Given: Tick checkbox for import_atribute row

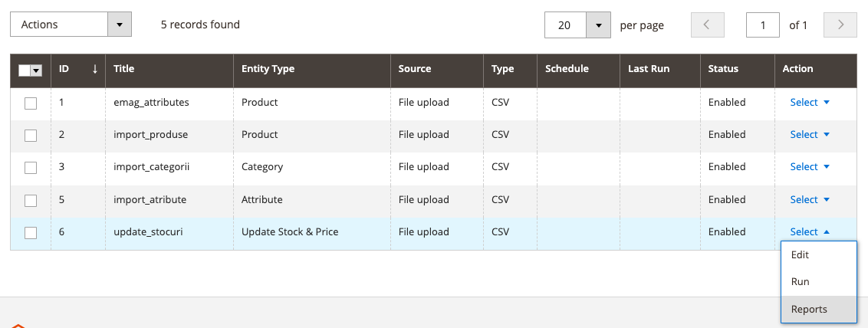Looking at the screenshot, I should click(x=31, y=200).
